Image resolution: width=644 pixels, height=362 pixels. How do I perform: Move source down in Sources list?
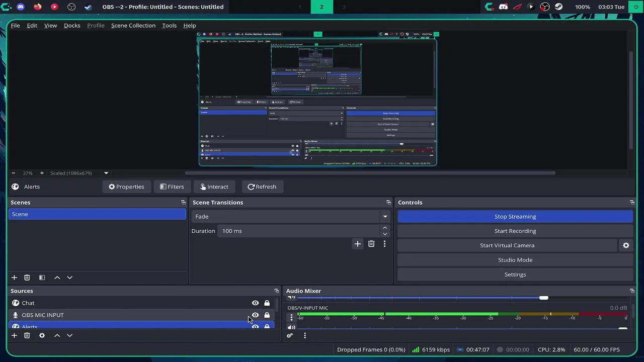tap(70, 335)
